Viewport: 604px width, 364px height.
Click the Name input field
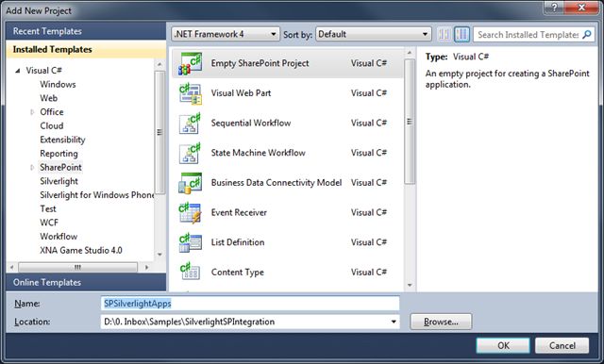[250, 304]
